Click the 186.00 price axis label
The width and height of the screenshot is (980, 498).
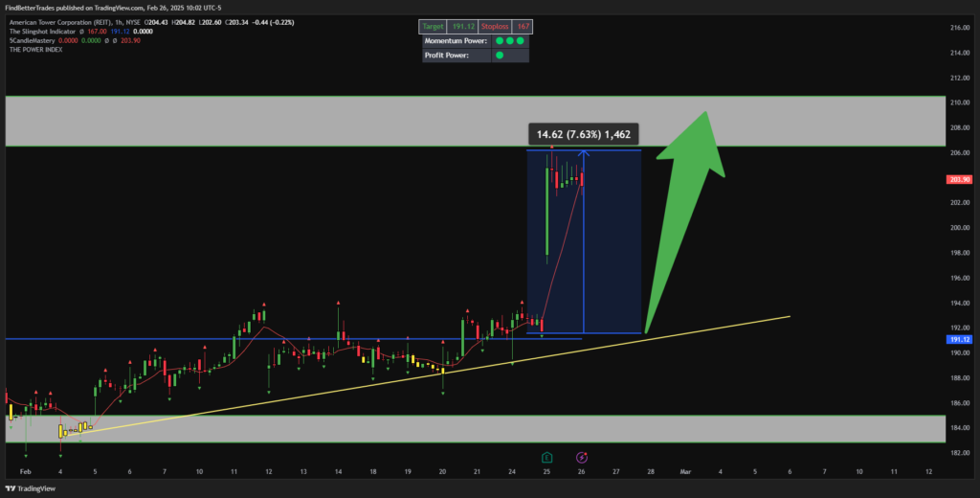959,403
